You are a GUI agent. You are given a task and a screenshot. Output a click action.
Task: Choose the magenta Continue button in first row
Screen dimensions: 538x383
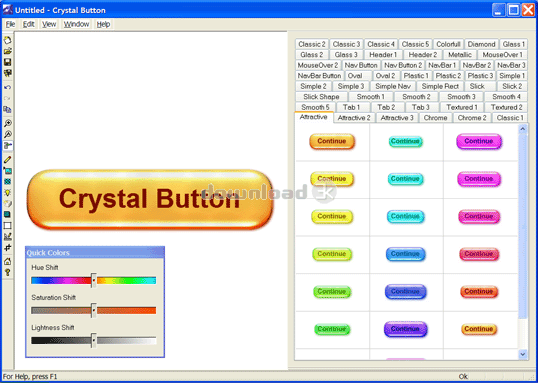coord(479,141)
